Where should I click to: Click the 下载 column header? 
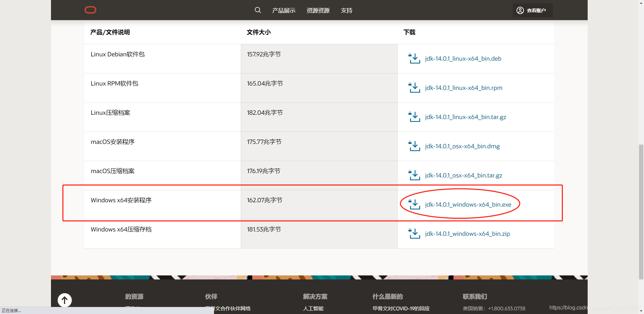click(x=409, y=32)
